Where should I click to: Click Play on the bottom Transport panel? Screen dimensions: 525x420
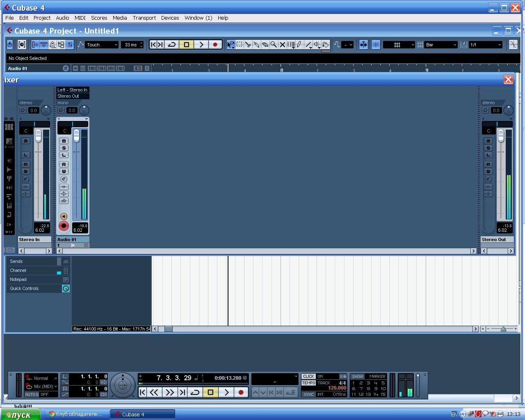[226, 393]
